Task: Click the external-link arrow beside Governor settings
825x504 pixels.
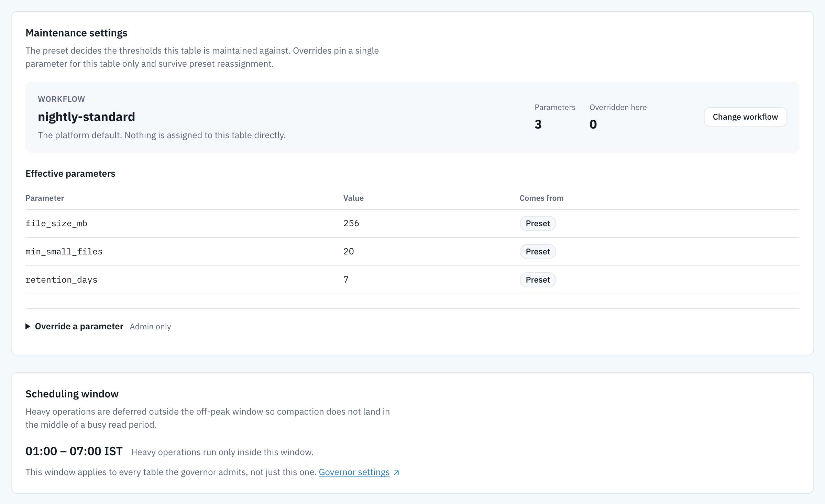Action: point(396,472)
